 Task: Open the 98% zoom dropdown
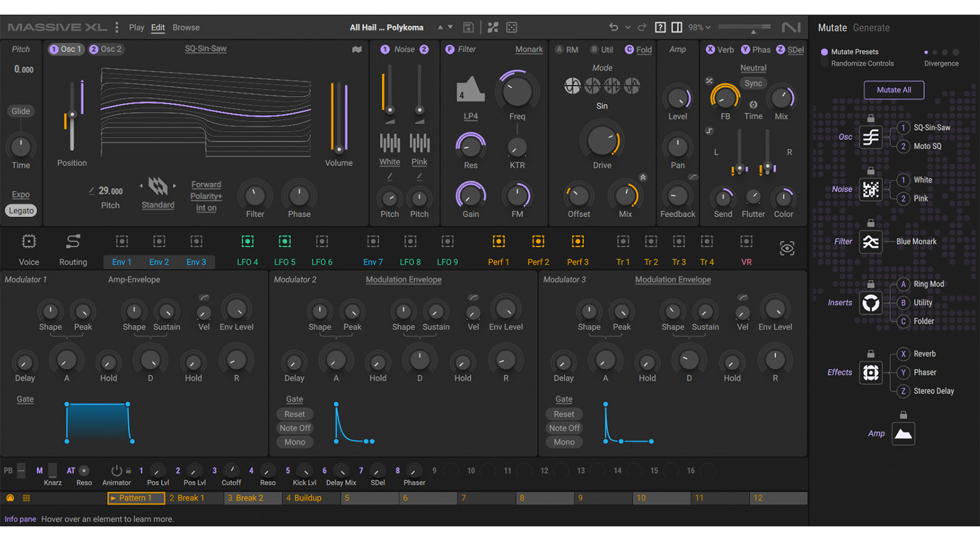coord(699,27)
